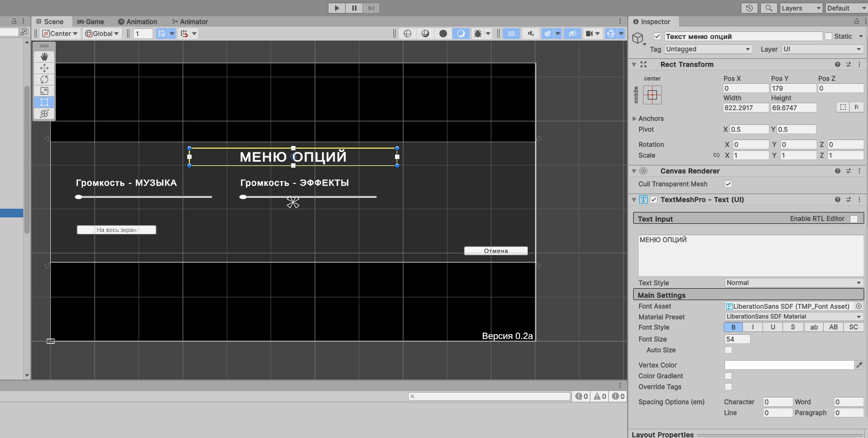Toggle Underline font style button
The height and width of the screenshot is (438, 868).
[x=773, y=327]
